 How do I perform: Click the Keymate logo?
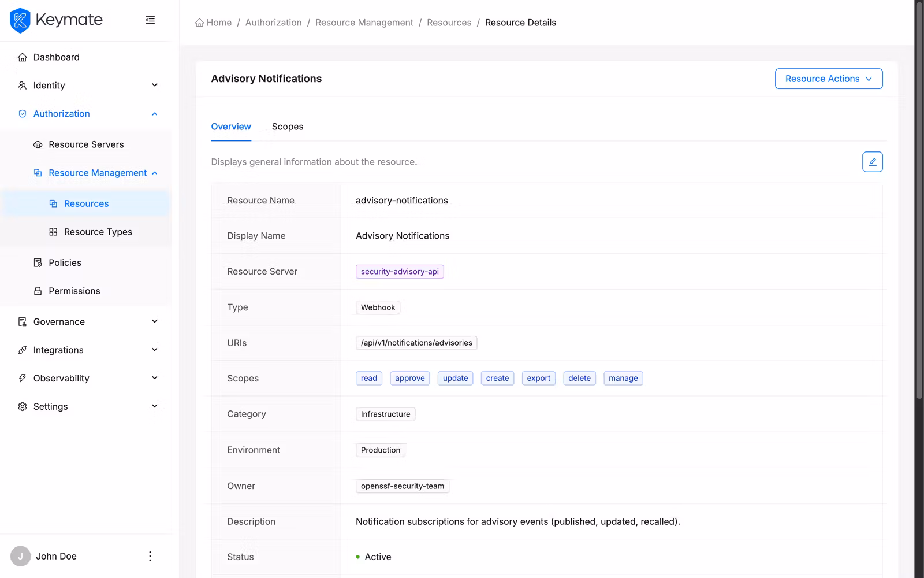(56, 20)
